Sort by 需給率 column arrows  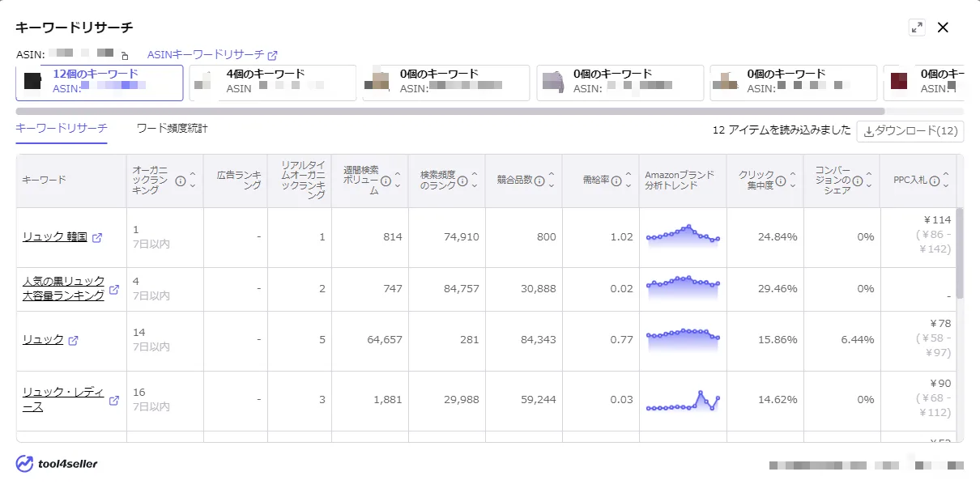(x=628, y=181)
